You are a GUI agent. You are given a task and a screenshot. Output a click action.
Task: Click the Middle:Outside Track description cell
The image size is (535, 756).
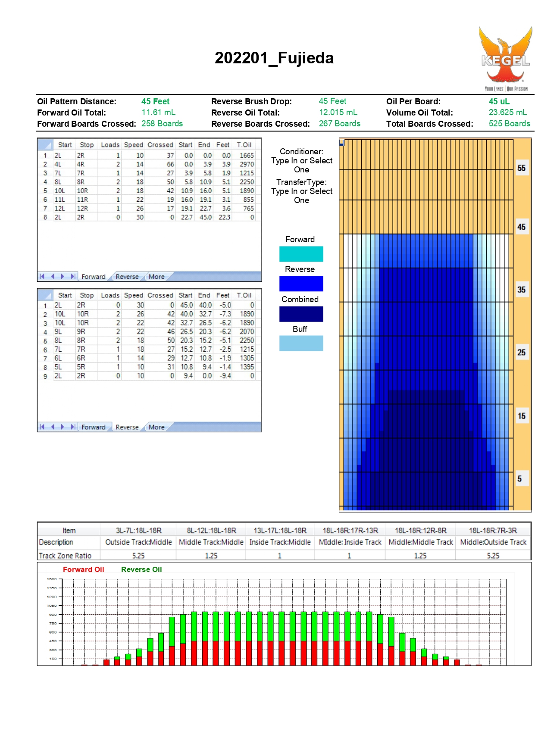pyautogui.click(x=493, y=542)
